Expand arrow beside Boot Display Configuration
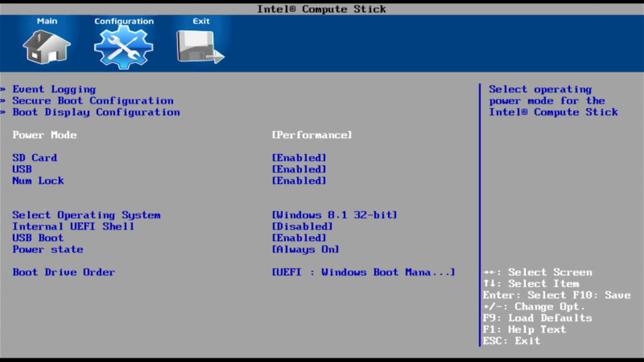 3,112
